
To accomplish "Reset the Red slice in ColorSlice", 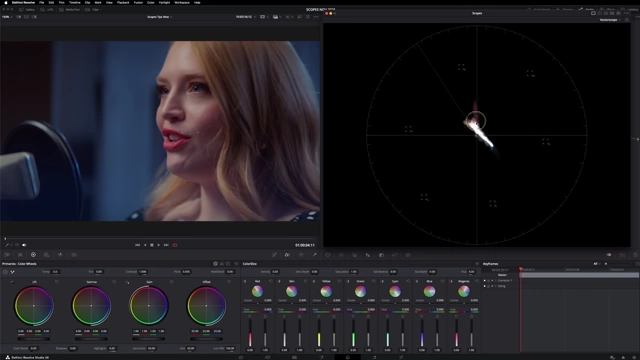I will pyautogui.click(x=271, y=281).
